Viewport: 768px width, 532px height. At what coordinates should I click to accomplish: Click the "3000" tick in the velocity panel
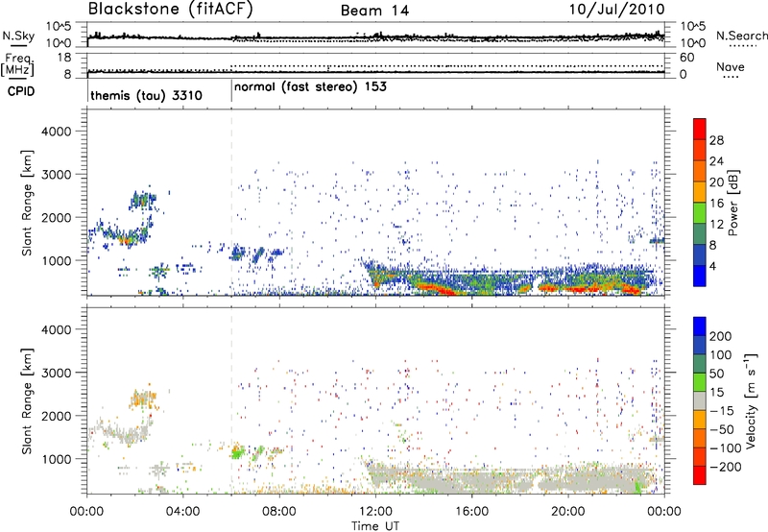coord(56,373)
